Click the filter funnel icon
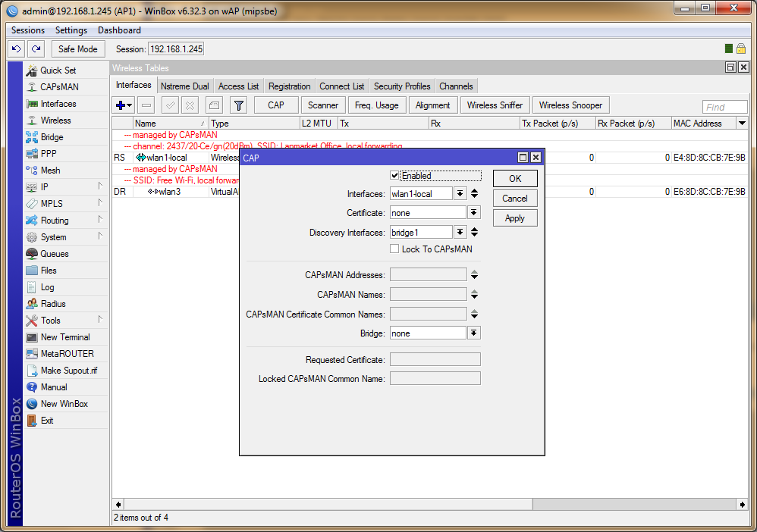The height and width of the screenshot is (532, 757). coord(238,105)
